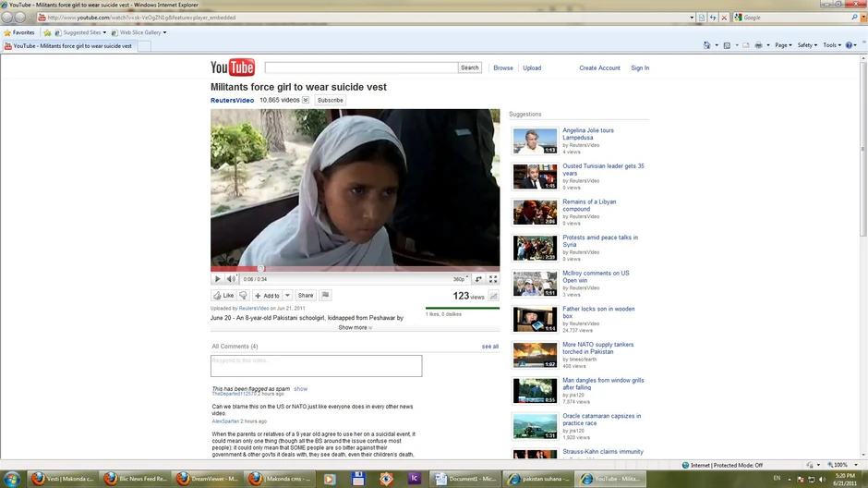Mute the video with the speaker icon
868x488 pixels.
(231, 279)
